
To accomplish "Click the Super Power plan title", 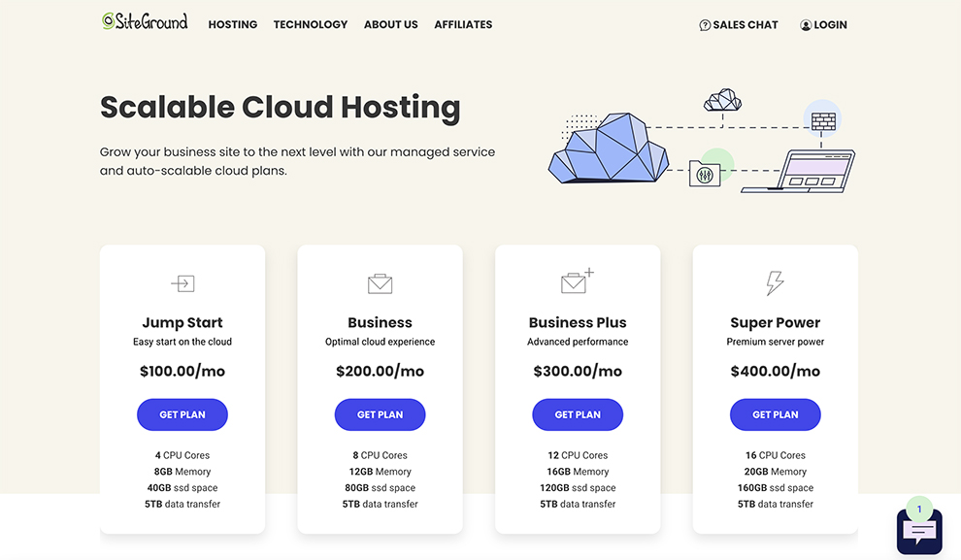I will pyautogui.click(x=776, y=323).
